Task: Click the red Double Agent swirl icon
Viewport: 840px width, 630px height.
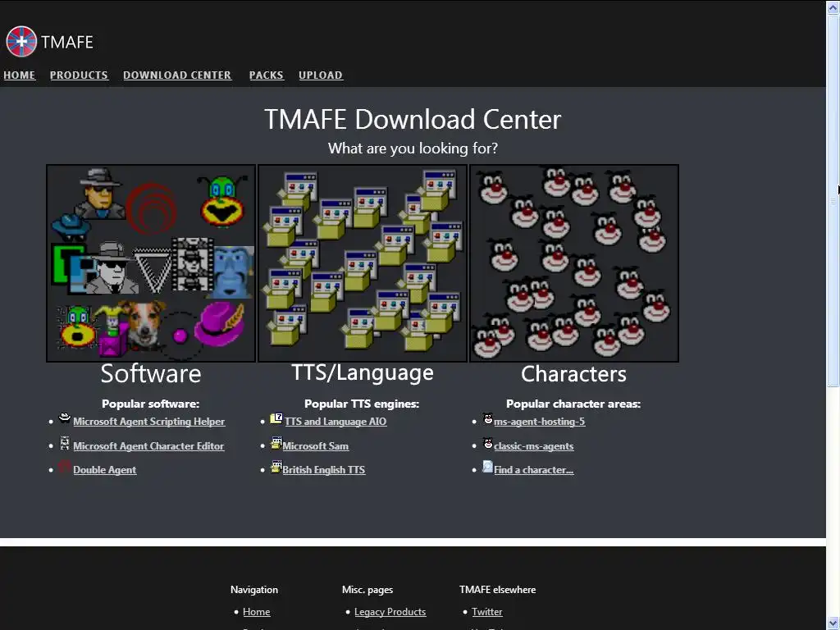Action: point(65,467)
